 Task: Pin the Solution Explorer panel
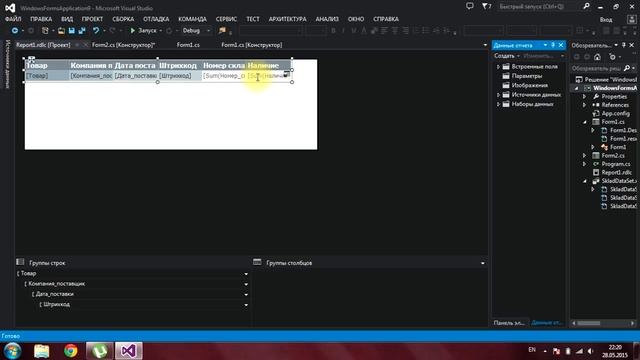pos(623,45)
